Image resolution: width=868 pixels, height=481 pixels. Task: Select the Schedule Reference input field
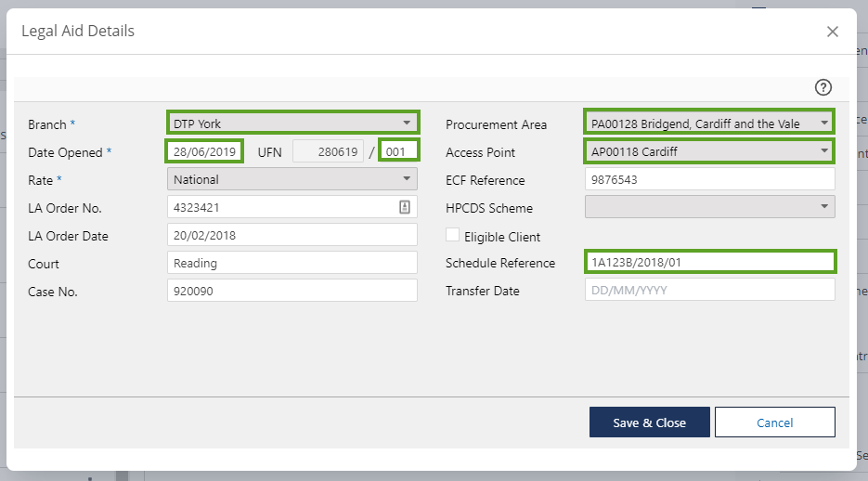tap(709, 263)
